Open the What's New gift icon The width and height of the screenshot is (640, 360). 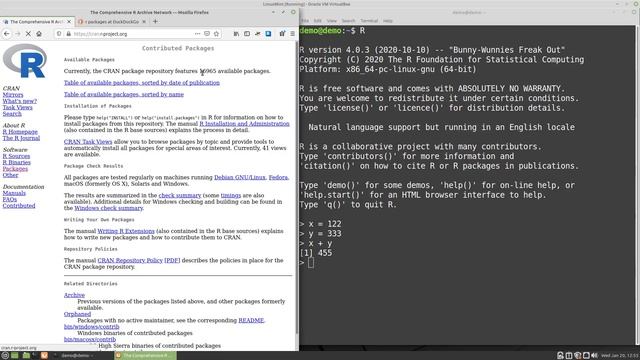[282, 34]
